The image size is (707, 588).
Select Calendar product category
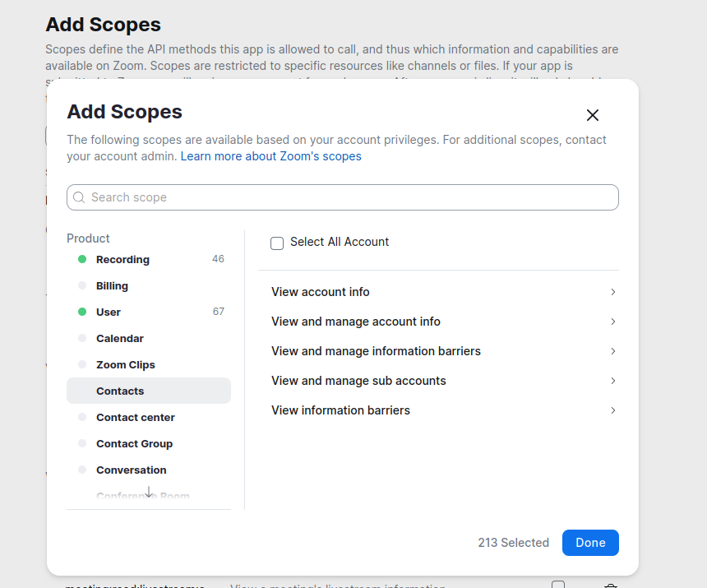coord(149,338)
